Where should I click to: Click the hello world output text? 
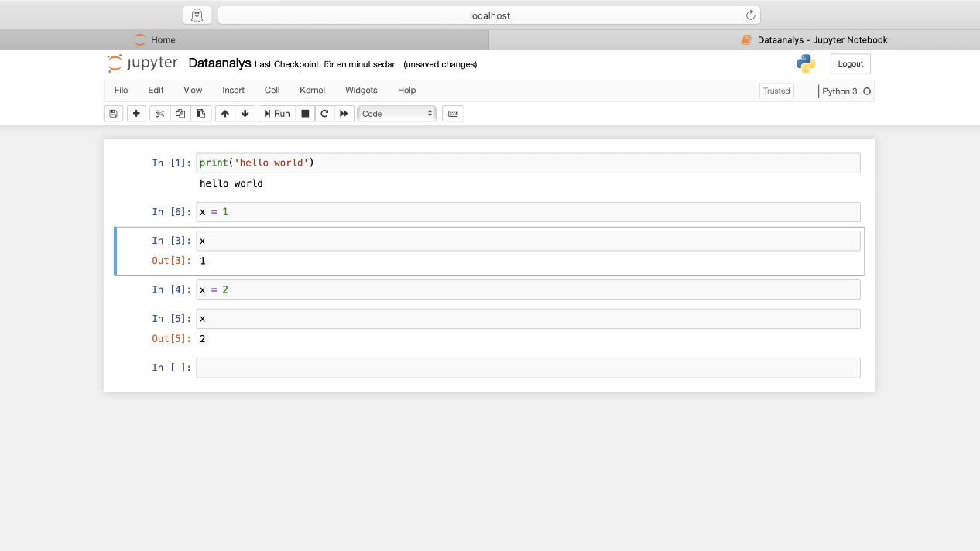231,183
